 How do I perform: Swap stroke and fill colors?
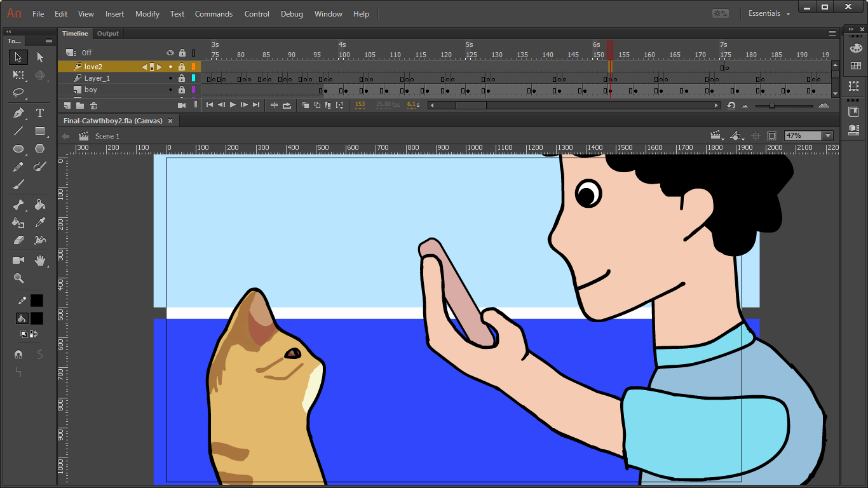tap(34, 334)
